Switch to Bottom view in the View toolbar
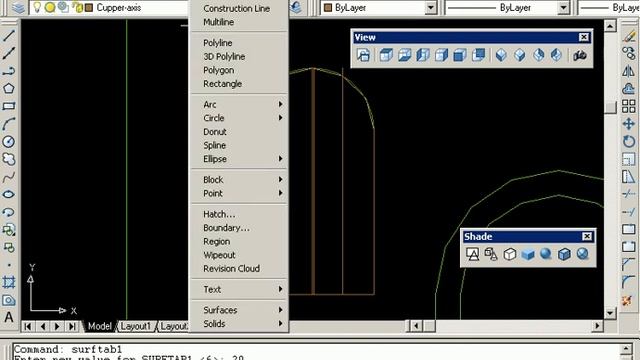The height and width of the screenshot is (360, 640). 404,55
